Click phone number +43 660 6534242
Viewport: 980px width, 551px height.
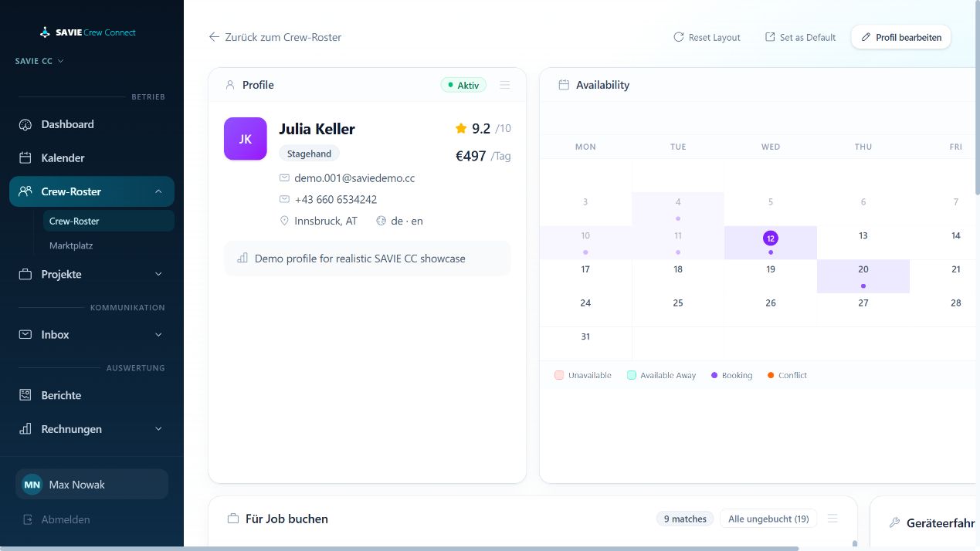[x=336, y=199]
